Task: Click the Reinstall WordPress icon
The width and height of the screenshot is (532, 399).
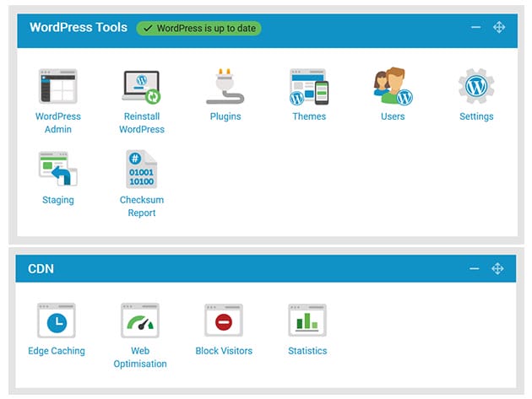Action: (141, 87)
